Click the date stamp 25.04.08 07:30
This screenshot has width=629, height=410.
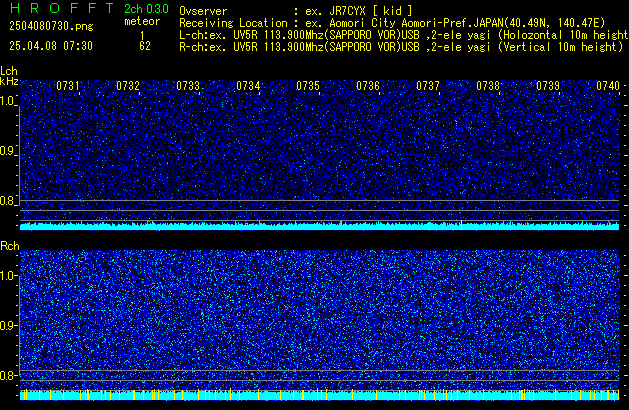pyautogui.click(x=51, y=46)
